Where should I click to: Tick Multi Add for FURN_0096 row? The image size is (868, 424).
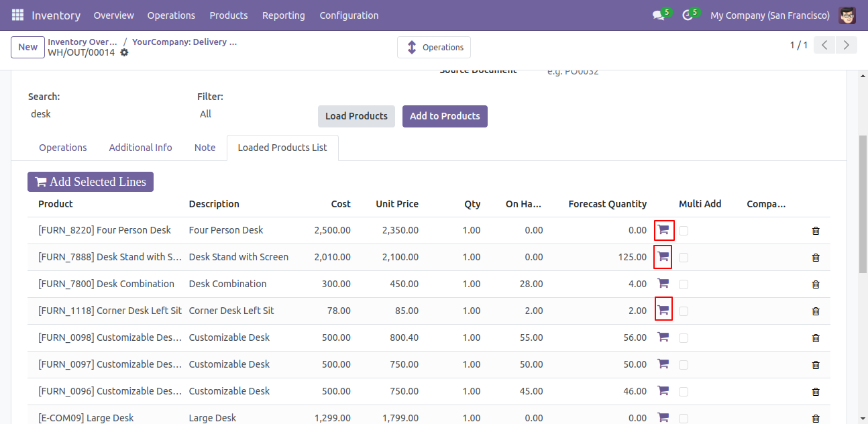pyautogui.click(x=684, y=392)
